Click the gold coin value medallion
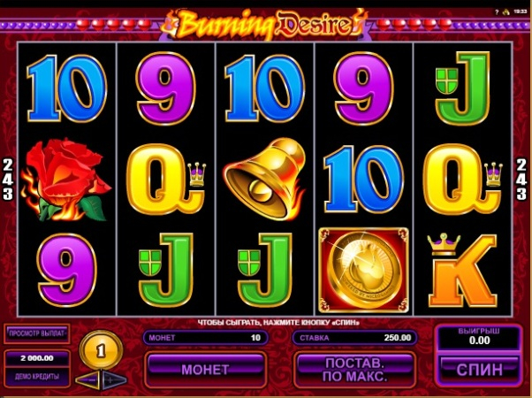 click(101, 350)
